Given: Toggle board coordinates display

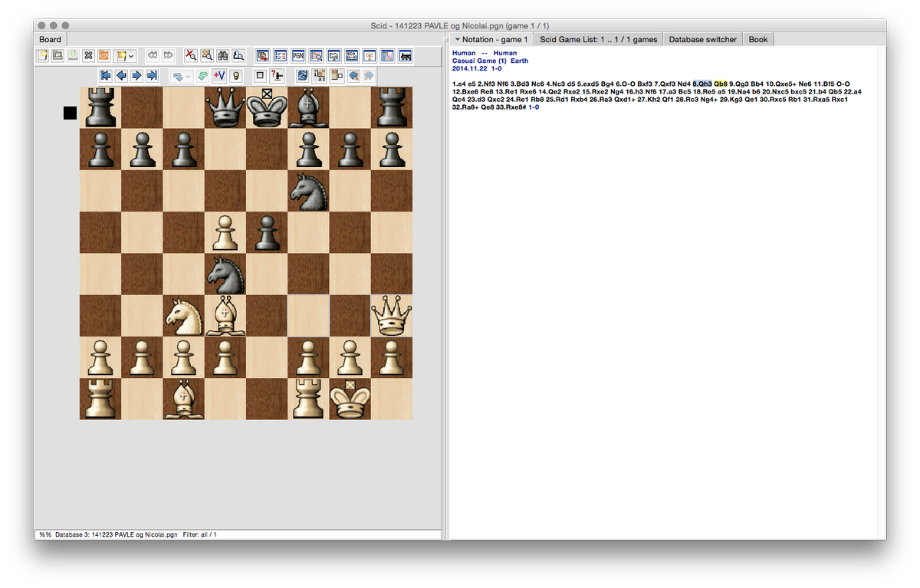Looking at the screenshot, I should (320, 76).
